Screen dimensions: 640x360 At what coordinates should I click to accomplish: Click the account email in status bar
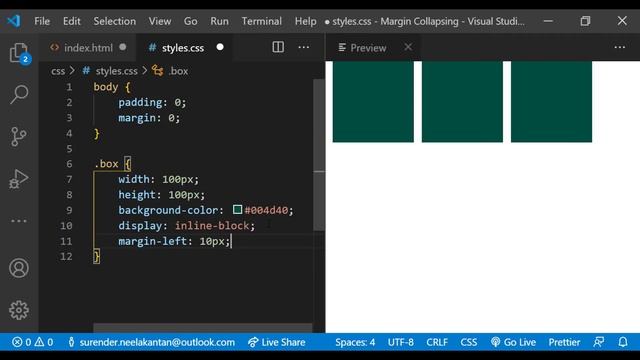coord(151,342)
